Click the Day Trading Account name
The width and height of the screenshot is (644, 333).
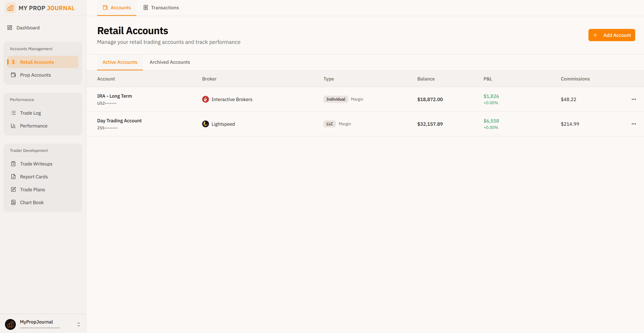click(119, 120)
